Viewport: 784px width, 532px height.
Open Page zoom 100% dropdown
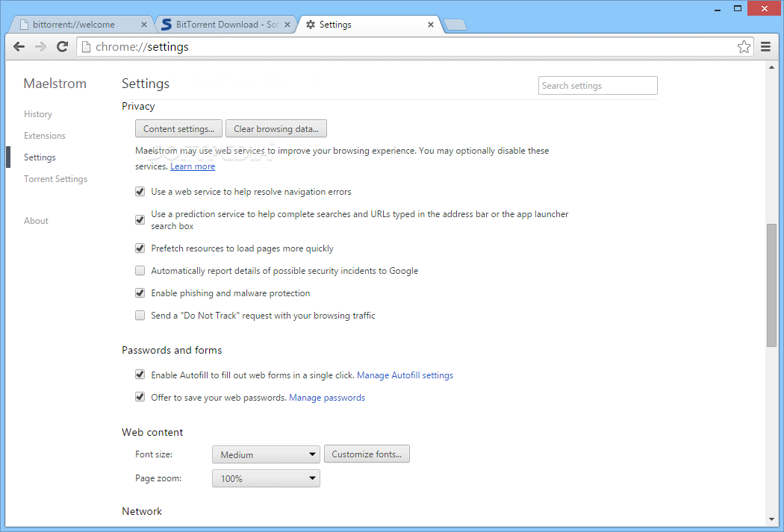[x=266, y=478]
